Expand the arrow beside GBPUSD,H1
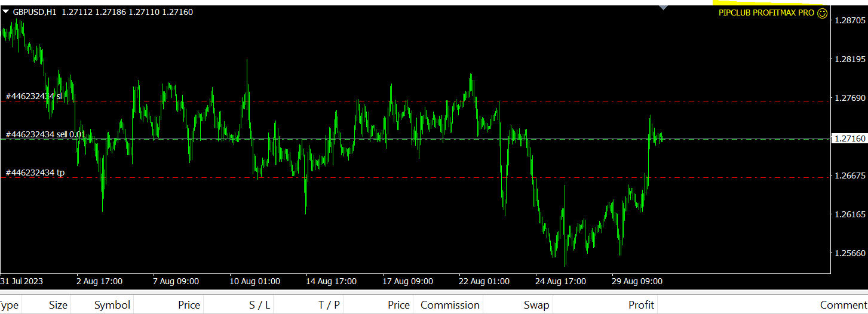Screen dimensions: 868x314 pyautogui.click(x=5, y=11)
